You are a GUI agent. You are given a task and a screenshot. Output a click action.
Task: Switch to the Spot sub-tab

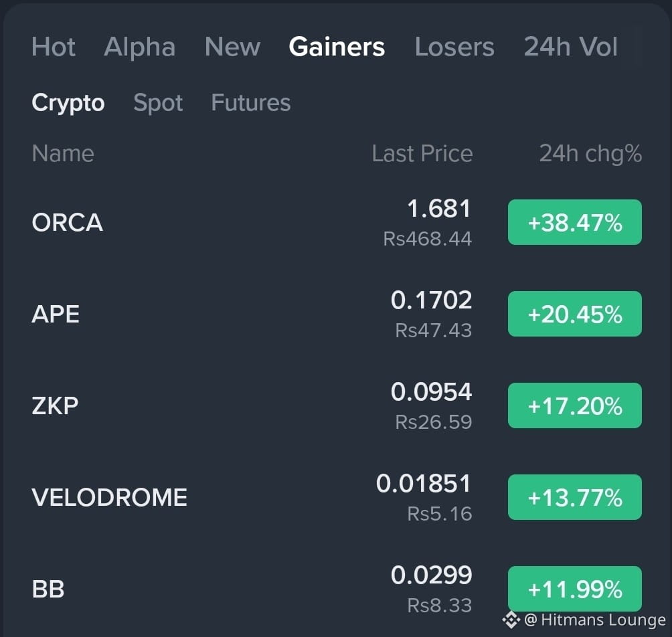click(158, 103)
